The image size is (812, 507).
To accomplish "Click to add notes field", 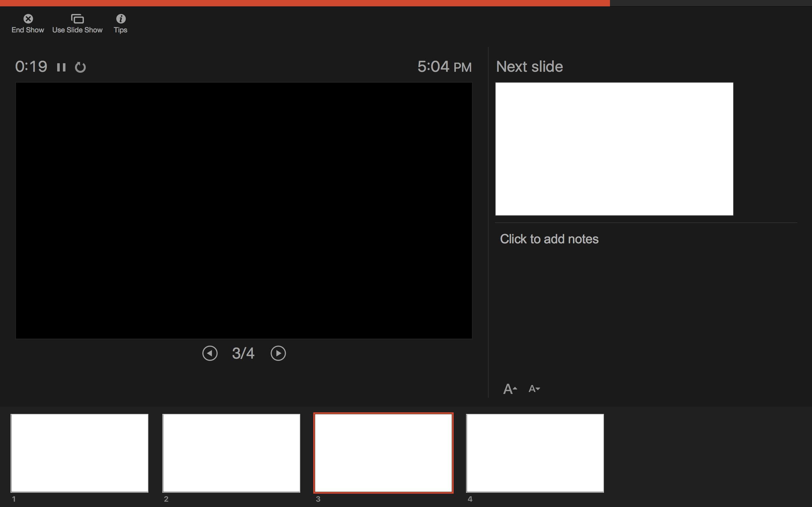I will (549, 239).
